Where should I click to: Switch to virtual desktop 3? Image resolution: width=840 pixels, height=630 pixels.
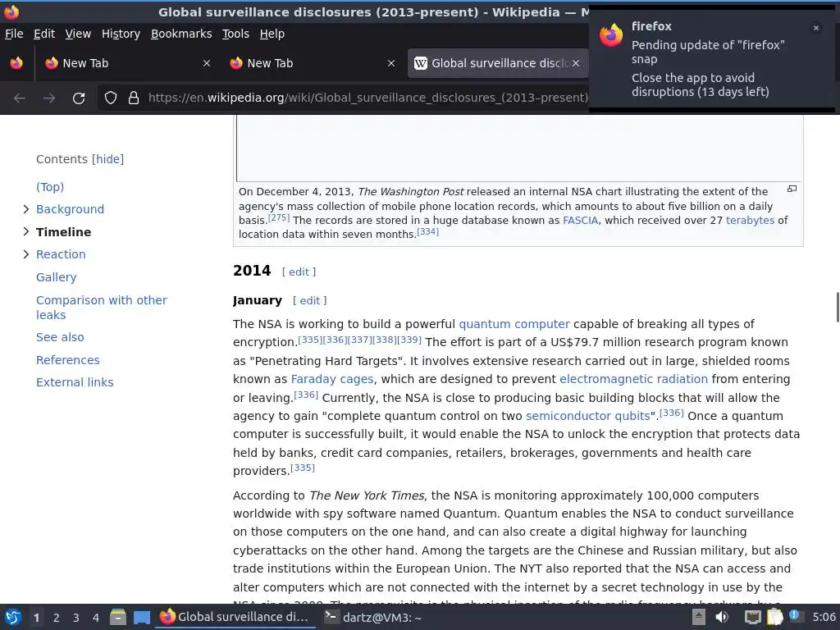click(x=76, y=618)
